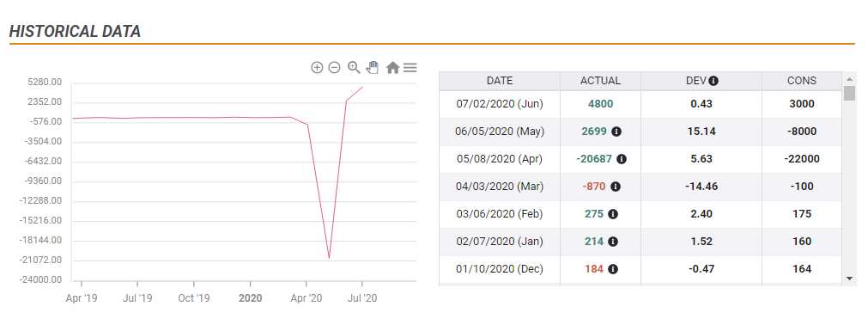
Task: Click info icon beside 184 value
Action: (x=613, y=269)
